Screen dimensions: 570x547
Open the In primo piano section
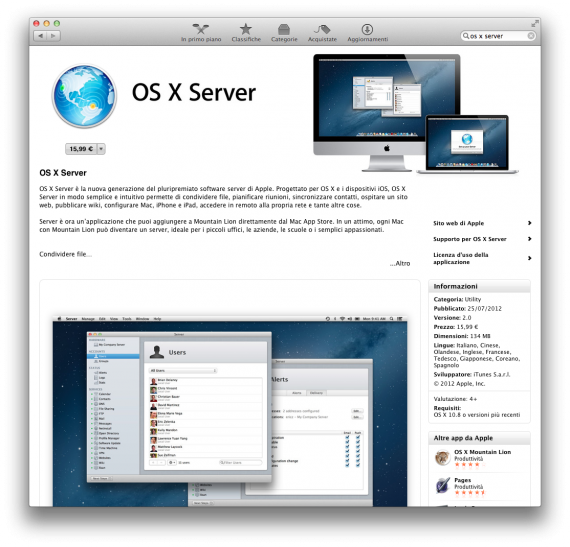click(x=201, y=32)
